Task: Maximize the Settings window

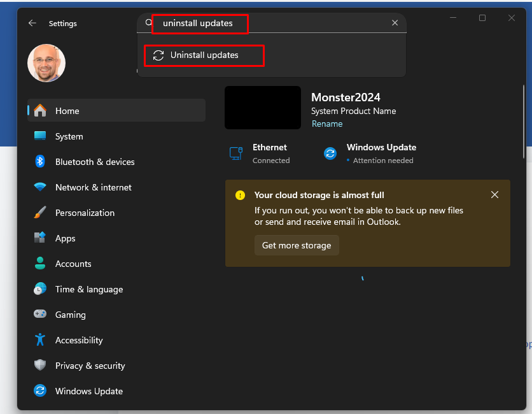Action: coord(482,18)
